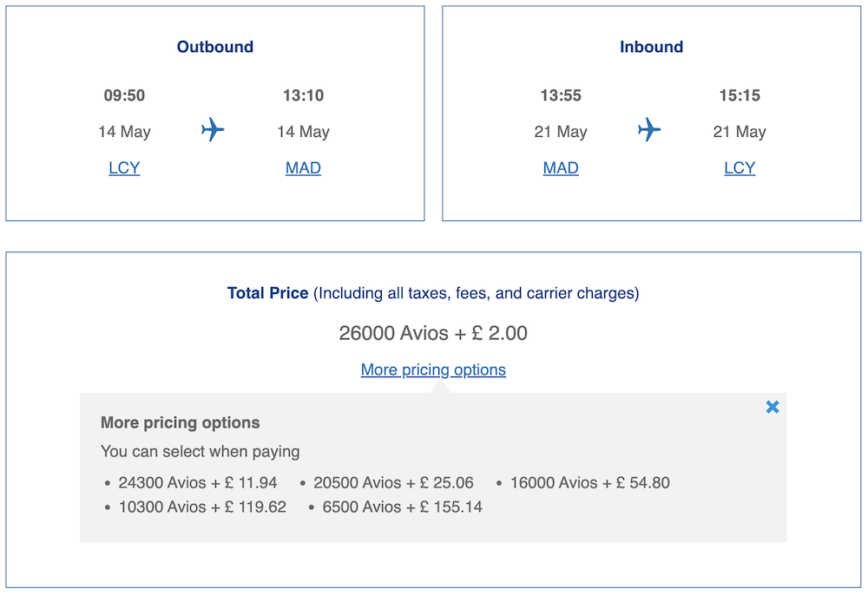Click the Total Price heading
This screenshot has width=868, height=595.
(267, 293)
